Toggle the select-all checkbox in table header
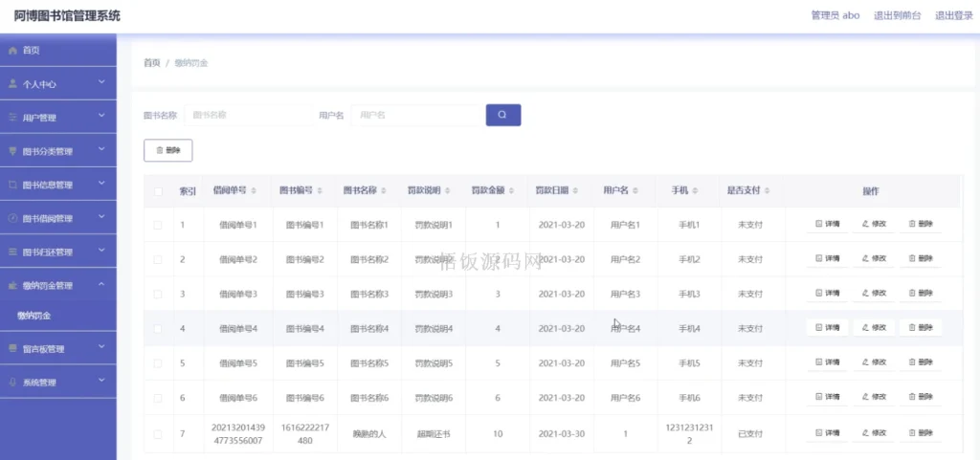 point(158,191)
